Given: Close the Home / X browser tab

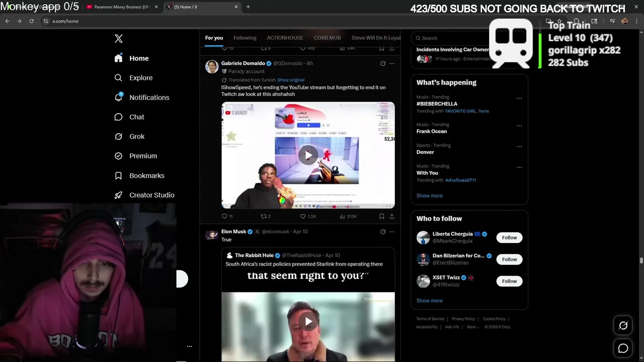Looking at the screenshot, I should 236,7.
